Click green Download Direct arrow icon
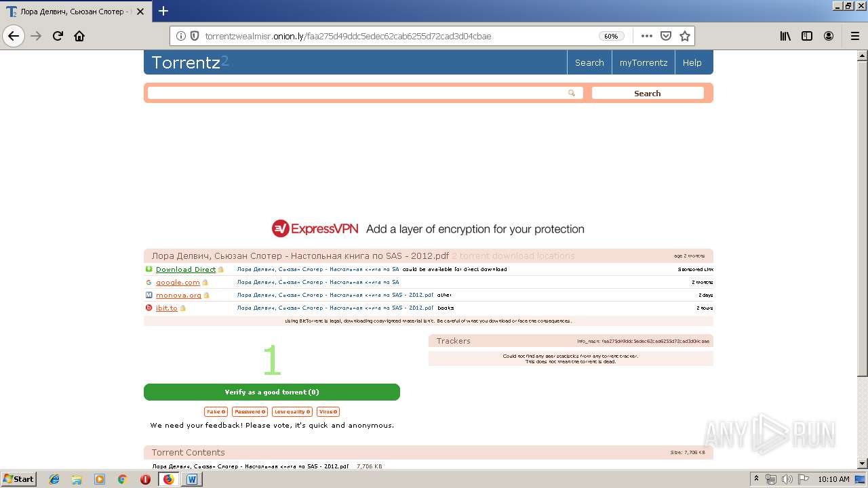Image resolution: width=868 pixels, height=488 pixels. click(x=149, y=269)
